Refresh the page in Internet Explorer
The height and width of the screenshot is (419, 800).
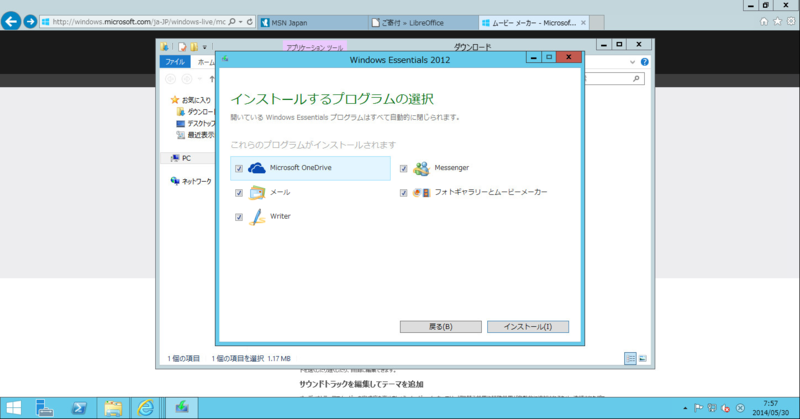click(249, 22)
